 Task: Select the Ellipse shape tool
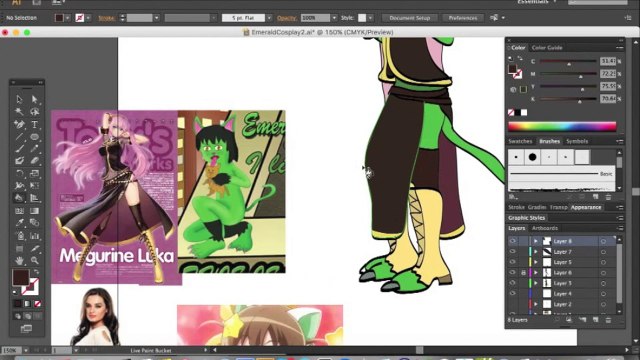[34, 137]
